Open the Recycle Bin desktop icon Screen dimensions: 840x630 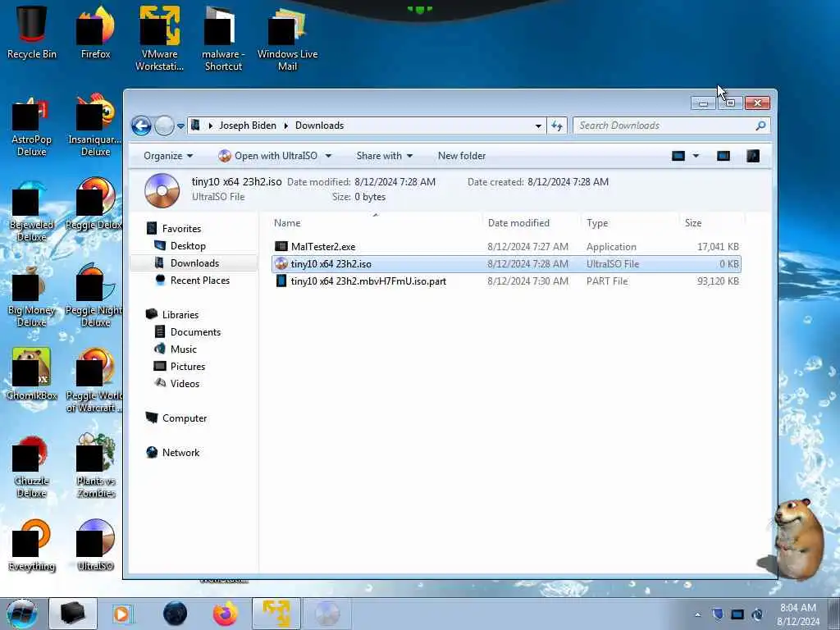pos(32,32)
